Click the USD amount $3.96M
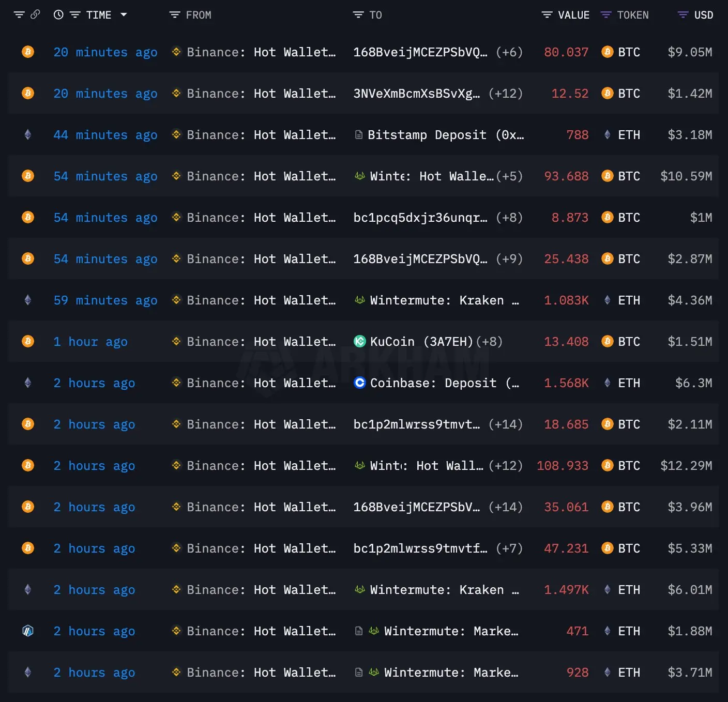 [690, 507]
